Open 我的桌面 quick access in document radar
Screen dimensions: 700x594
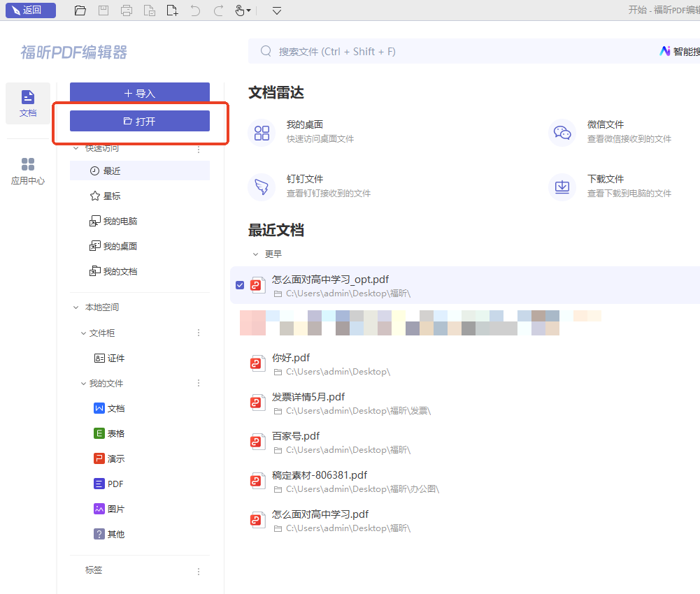304,131
